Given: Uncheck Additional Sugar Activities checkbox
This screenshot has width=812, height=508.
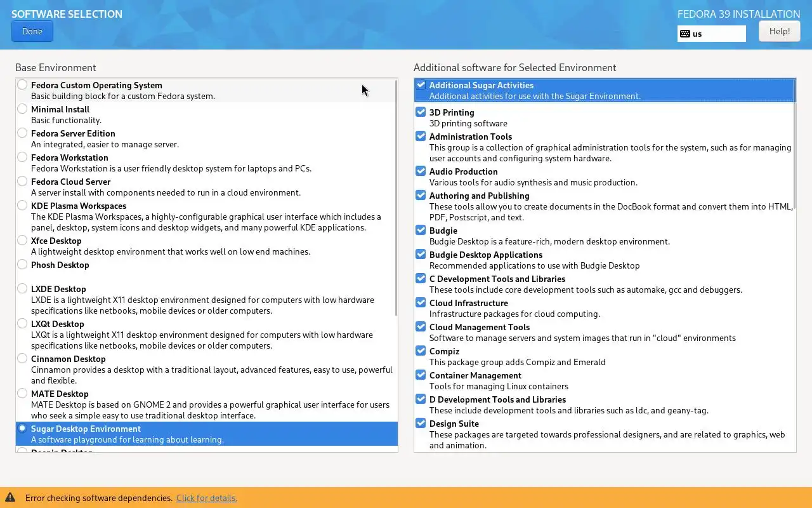Looking at the screenshot, I should 421,84.
